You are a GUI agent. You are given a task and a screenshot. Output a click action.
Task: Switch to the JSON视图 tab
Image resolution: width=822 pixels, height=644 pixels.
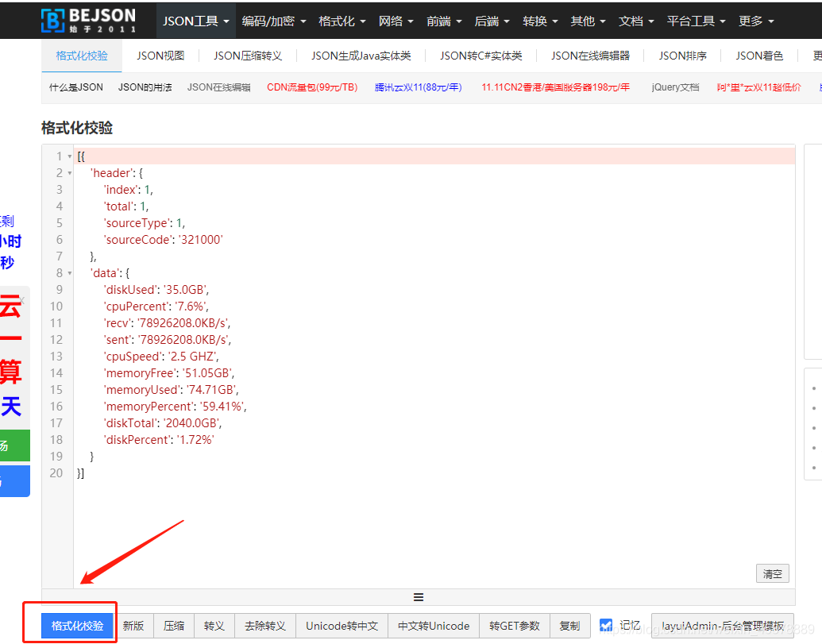(160, 56)
